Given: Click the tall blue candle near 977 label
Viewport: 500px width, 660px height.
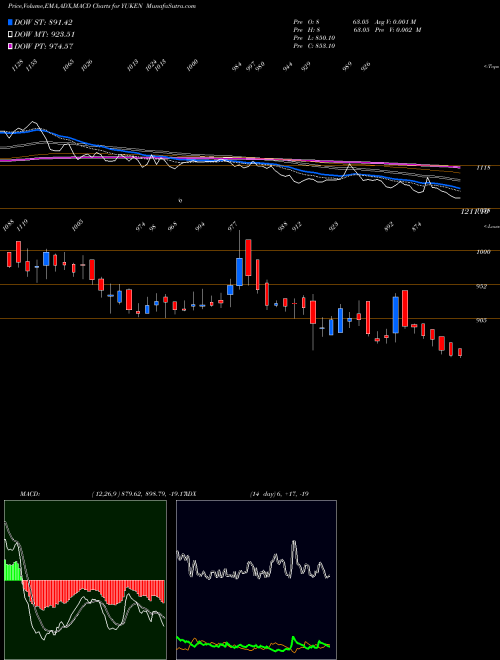Looking at the screenshot, I should 239,272.
